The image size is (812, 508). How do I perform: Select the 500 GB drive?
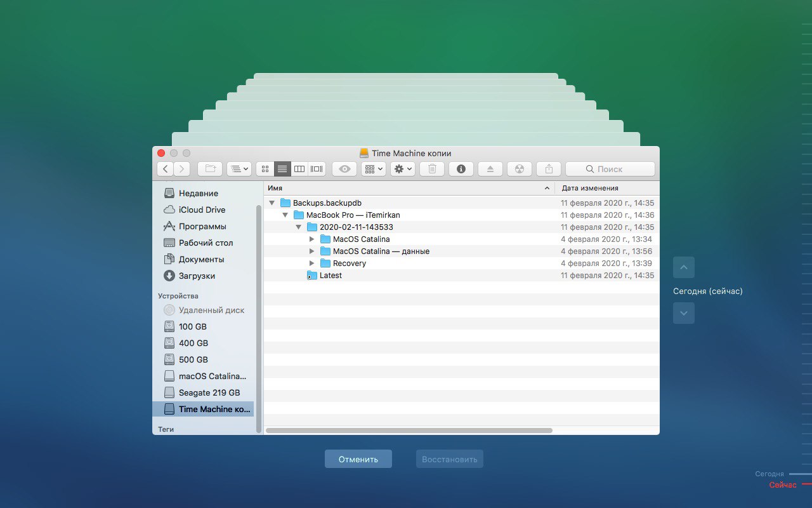click(x=204, y=359)
